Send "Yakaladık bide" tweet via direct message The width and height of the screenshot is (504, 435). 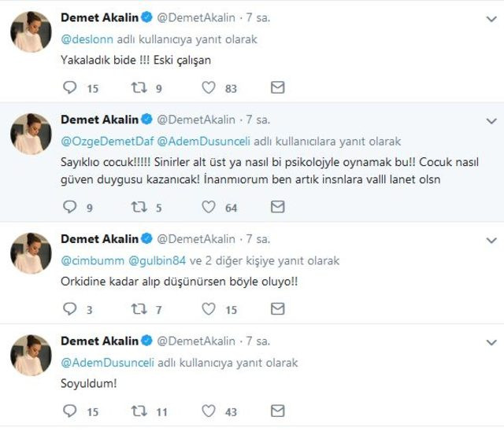point(277,88)
